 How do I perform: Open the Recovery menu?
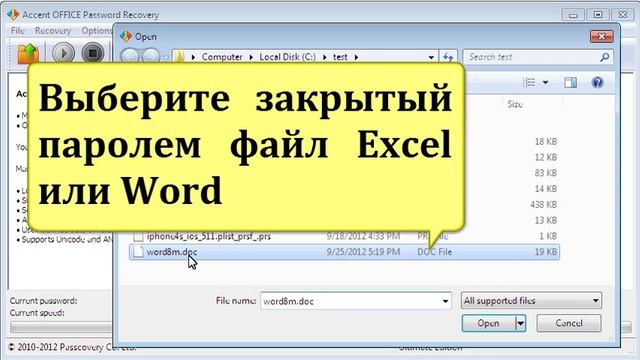pyautogui.click(x=53, y=31)
